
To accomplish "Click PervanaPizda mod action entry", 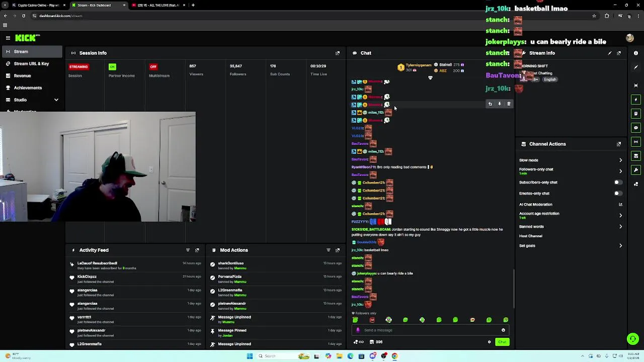I will click(277, 279).
